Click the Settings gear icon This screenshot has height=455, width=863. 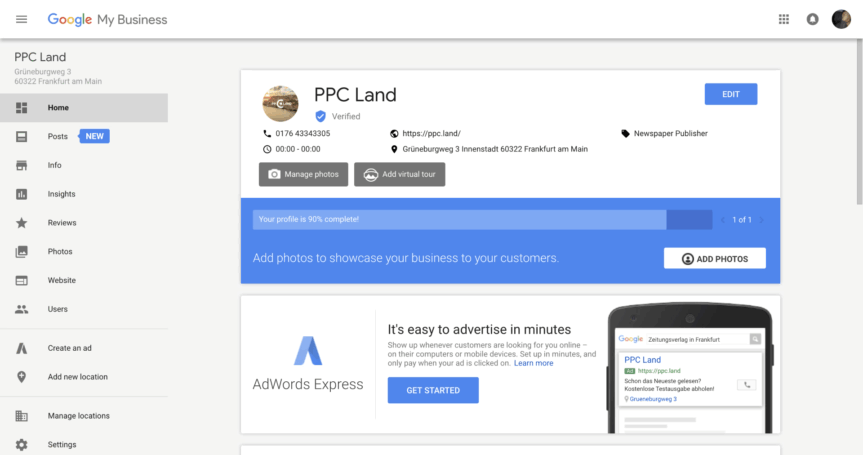21,445
